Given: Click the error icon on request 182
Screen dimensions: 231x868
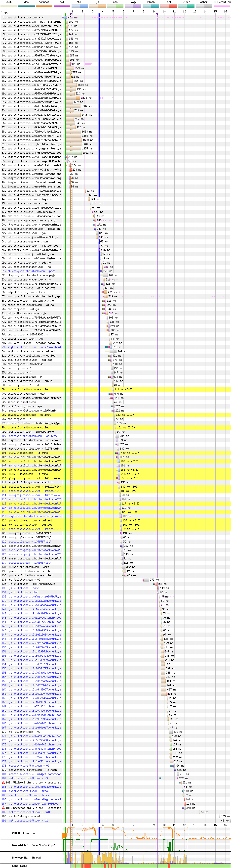Looking at the screenshot, I should coord(3,782).
